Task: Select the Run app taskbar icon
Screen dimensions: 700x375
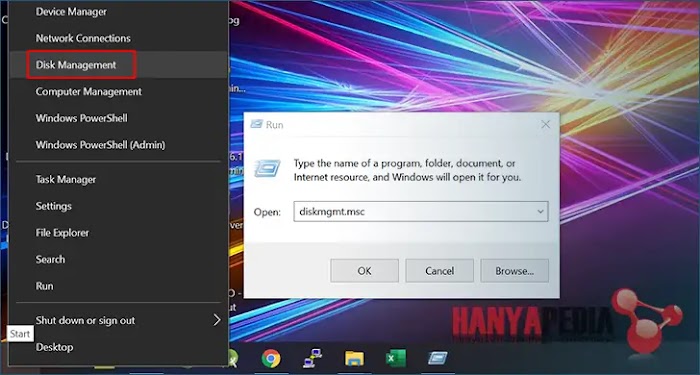Action: pos(438,358)
